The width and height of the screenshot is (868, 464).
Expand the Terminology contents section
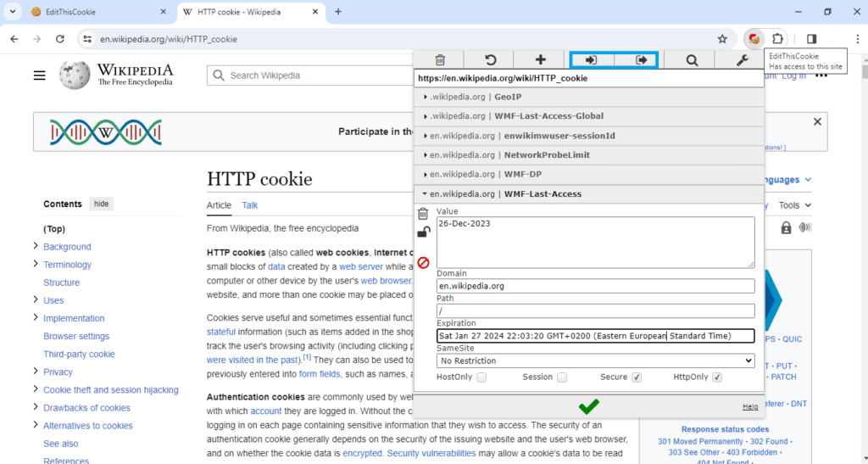point(36,264)
